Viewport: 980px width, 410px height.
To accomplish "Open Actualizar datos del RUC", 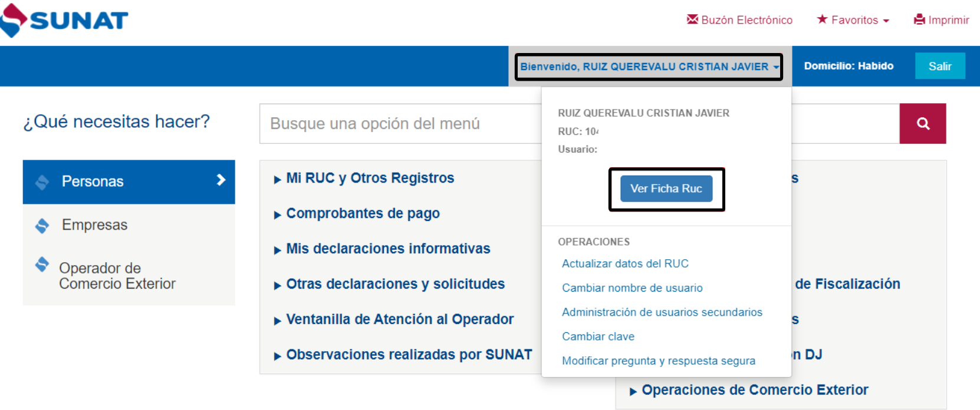I will (x=625, y=263).
